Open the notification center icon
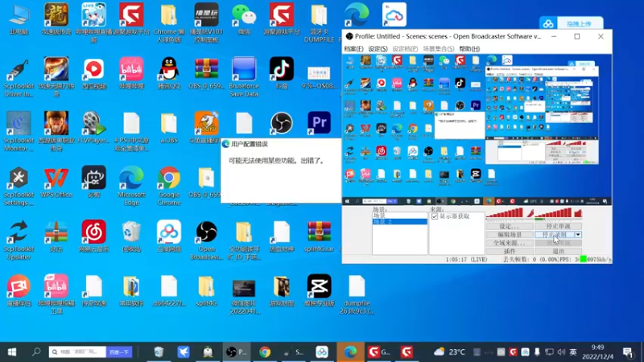Screen dimensions: 644x362 coord(628,352)
